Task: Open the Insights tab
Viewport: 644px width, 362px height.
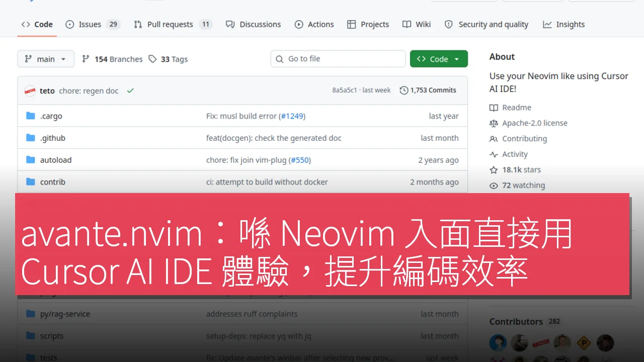Action: pyautogui.click(x=564, y=24)
